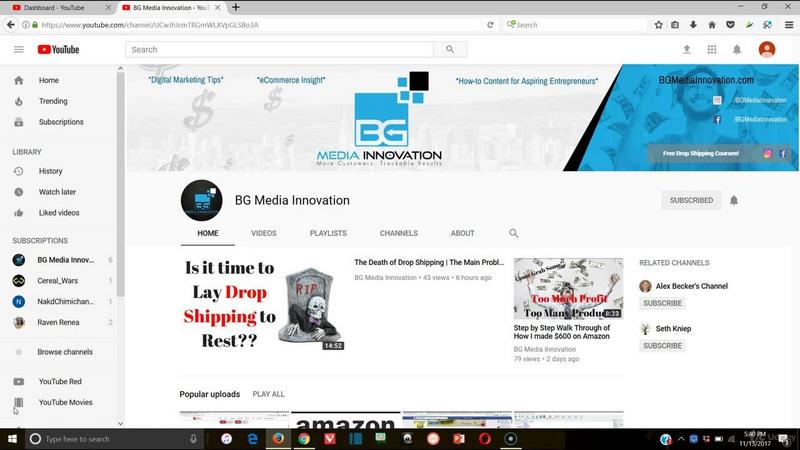Search within channel using magnifier icon
Viewport: 800px width, 450px height.
pyautogui.click(x=513, y=233)
